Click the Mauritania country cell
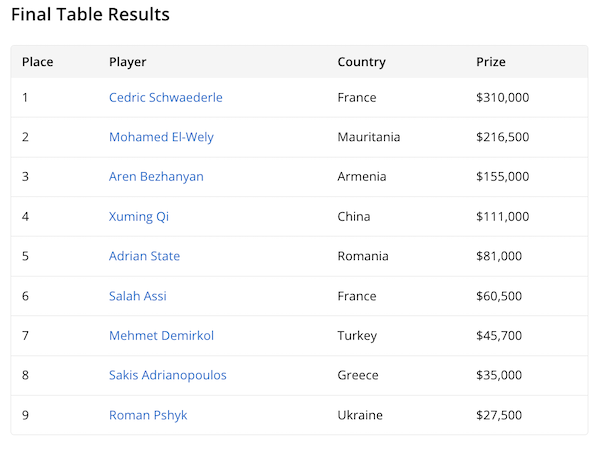600x454 pixels. tap(368, 137)
